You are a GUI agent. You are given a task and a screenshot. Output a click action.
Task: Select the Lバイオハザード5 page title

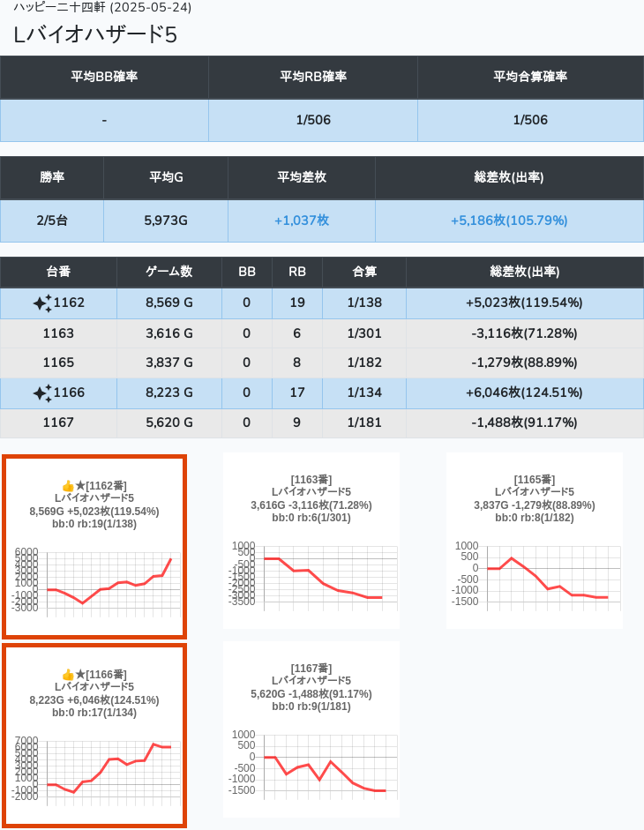click(x=94, y=35)
